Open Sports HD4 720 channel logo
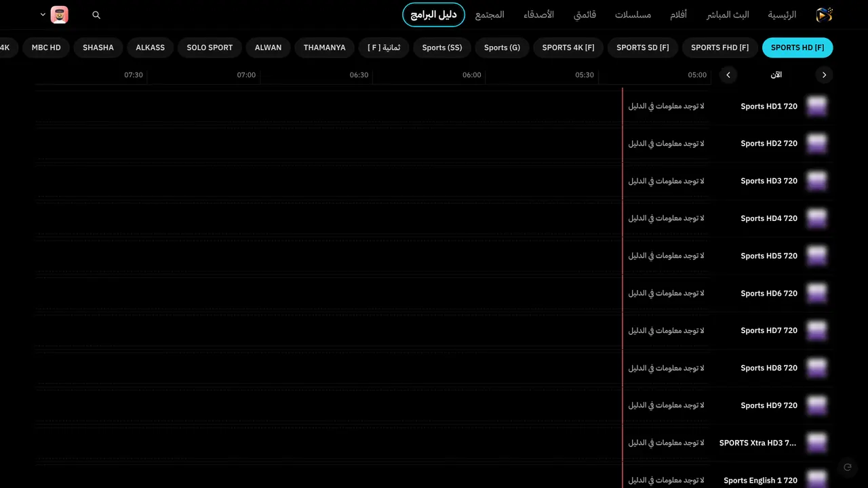 [x=816, y=218]
